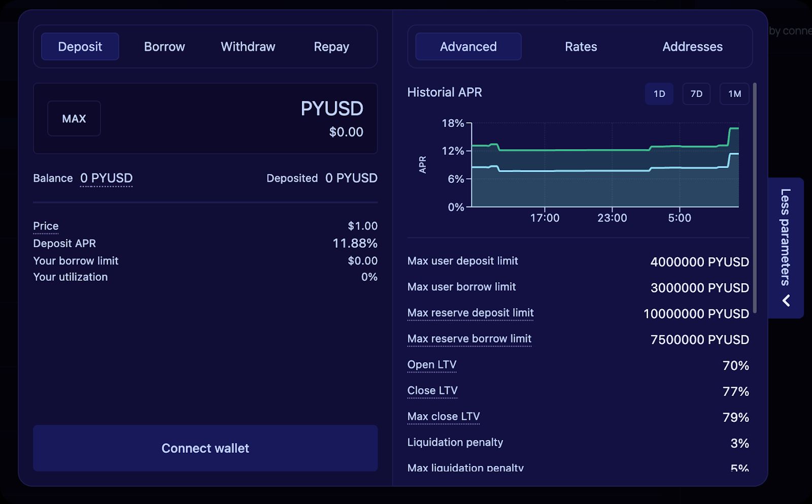The image size is (812, 504).
Task: Select the Repay tab
Action: click(331, 47)
